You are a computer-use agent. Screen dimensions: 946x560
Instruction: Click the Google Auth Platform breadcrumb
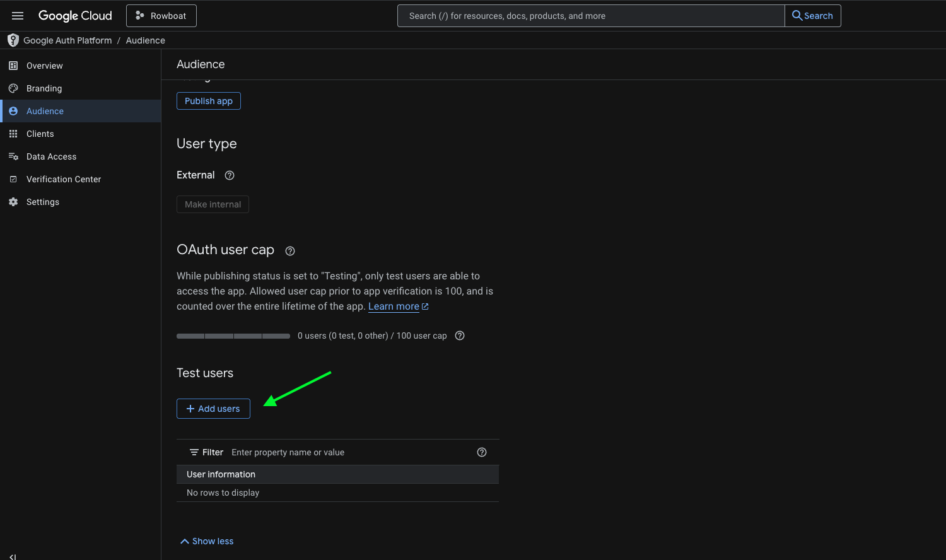click(67, 40)
